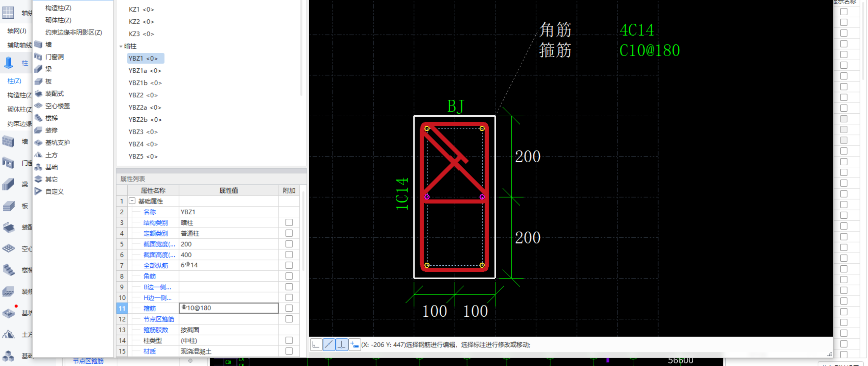Image resolution: width=868 pixels, height=366 pixels.
Task: Select the YBZ5 component in list
Action: [143, 156]
